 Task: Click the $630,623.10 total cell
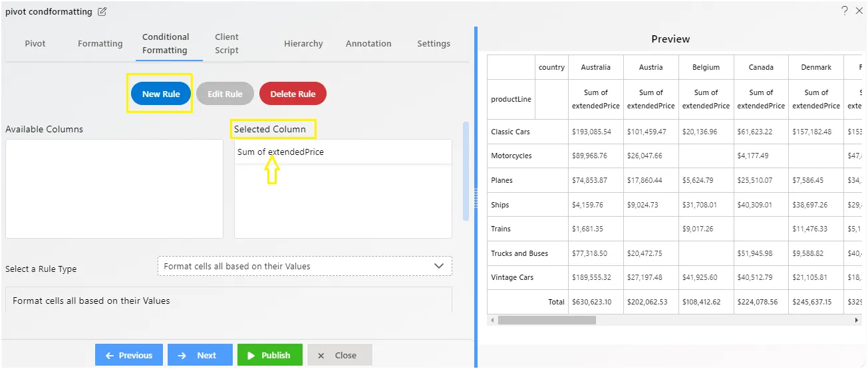point(595,302)
